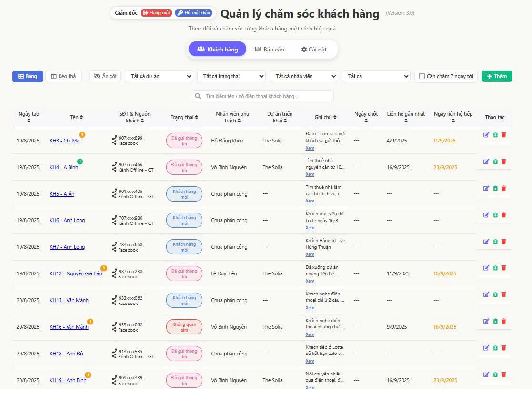Image resolution: width=532 pixels, height=405 pixels.
Task: Open the Tất cả dự án dropdown
Action: (159, 76)
